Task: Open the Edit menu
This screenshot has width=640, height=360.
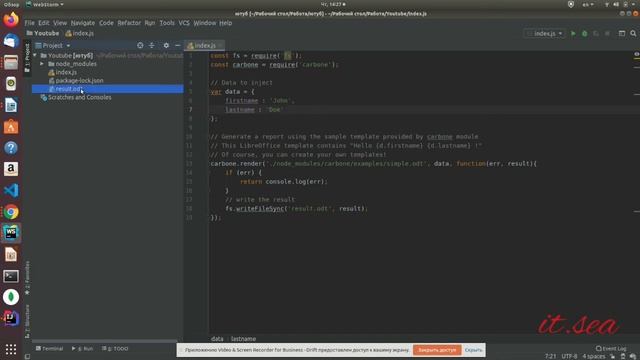Action: click(44, 23)
